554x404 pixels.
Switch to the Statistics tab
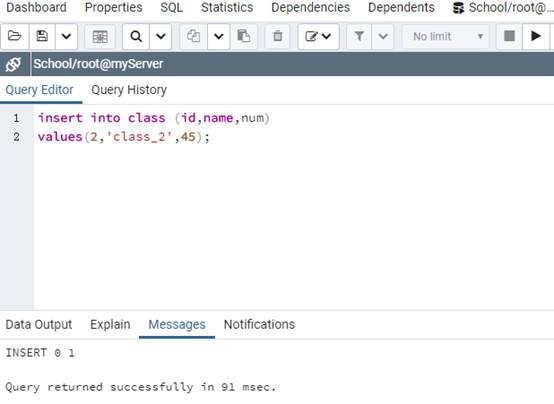227,7
